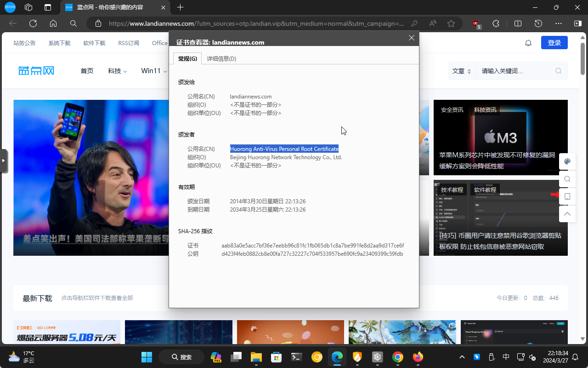Open the browser history icon
This screenshot has width=588, height=368.
coord(538,23)
